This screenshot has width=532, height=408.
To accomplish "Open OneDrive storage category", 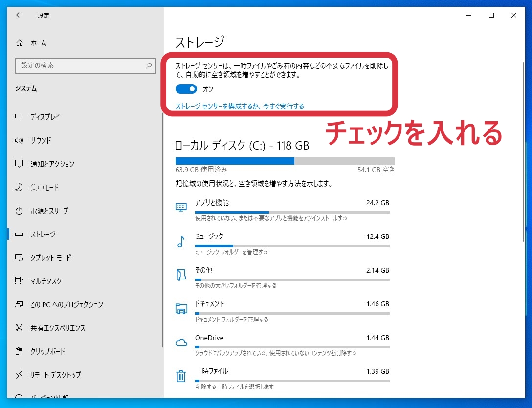I will point(282,345).
